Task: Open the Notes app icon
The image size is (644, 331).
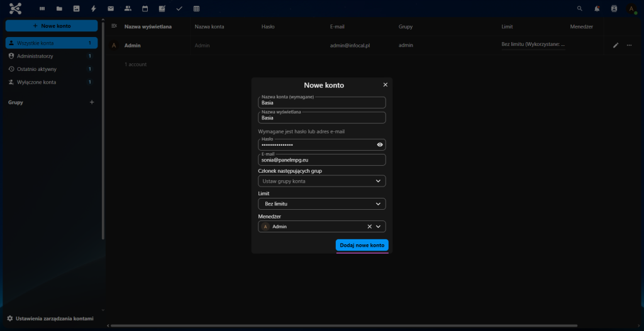Action: [162, 9]
